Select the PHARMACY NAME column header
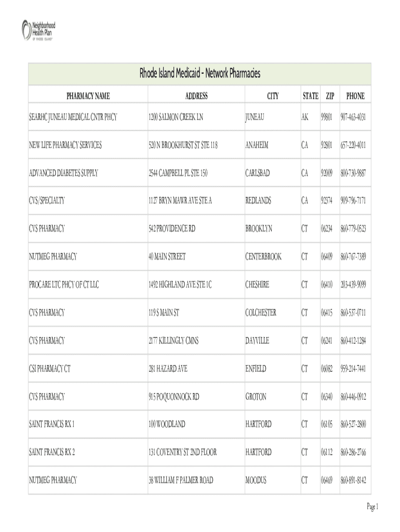Viewport: 400px width, 532px height. click(x=88, y=96)
